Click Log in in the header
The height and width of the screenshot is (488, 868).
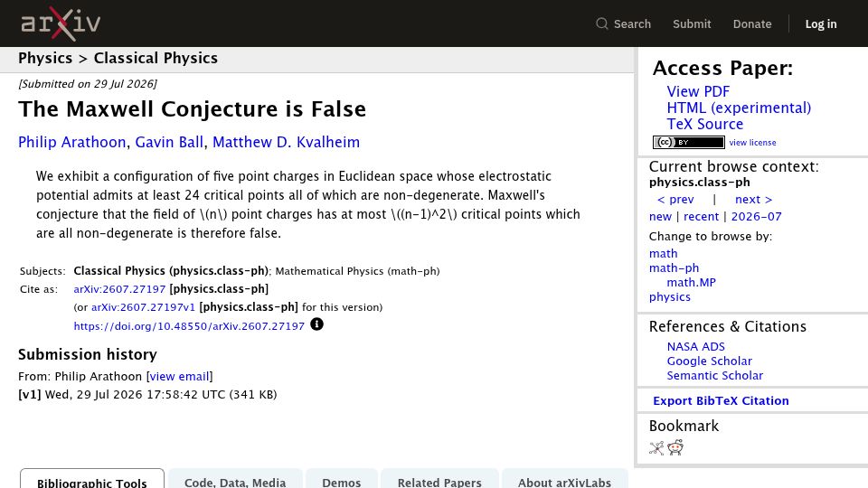point(821,23)
